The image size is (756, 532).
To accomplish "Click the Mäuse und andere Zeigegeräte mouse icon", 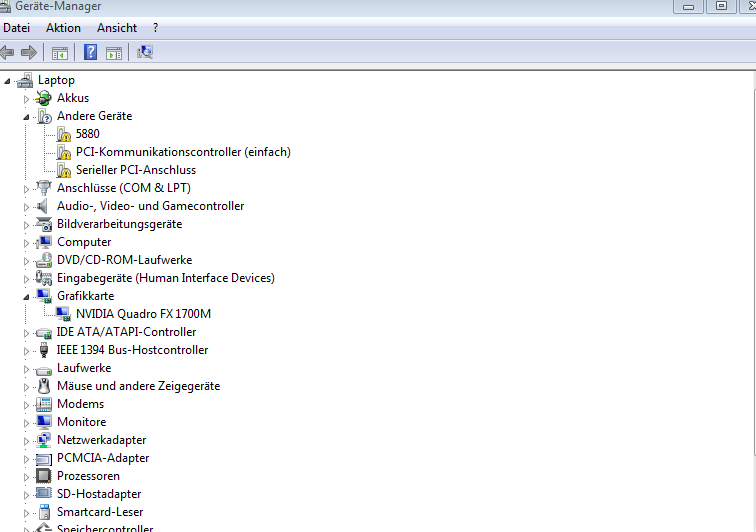I will [x=44, y=386].
